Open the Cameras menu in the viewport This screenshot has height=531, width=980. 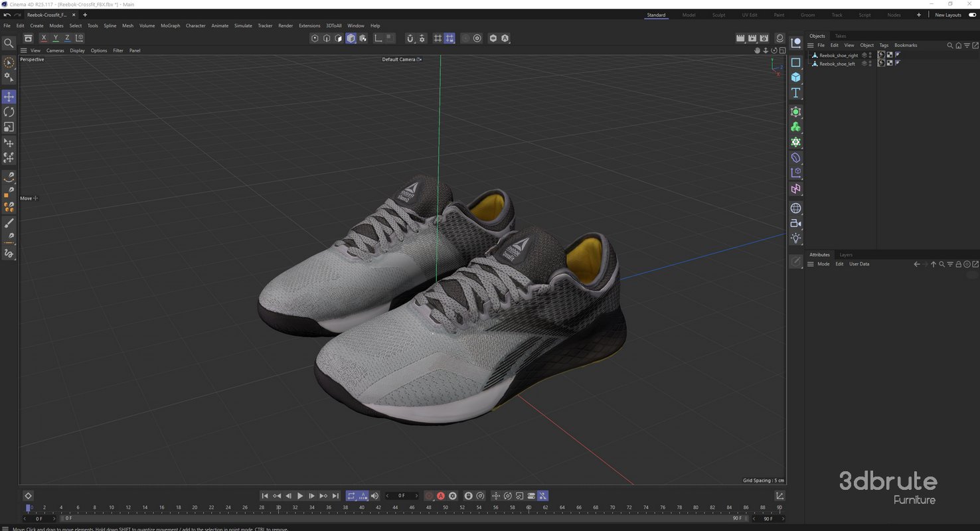(x=55, y=50)
